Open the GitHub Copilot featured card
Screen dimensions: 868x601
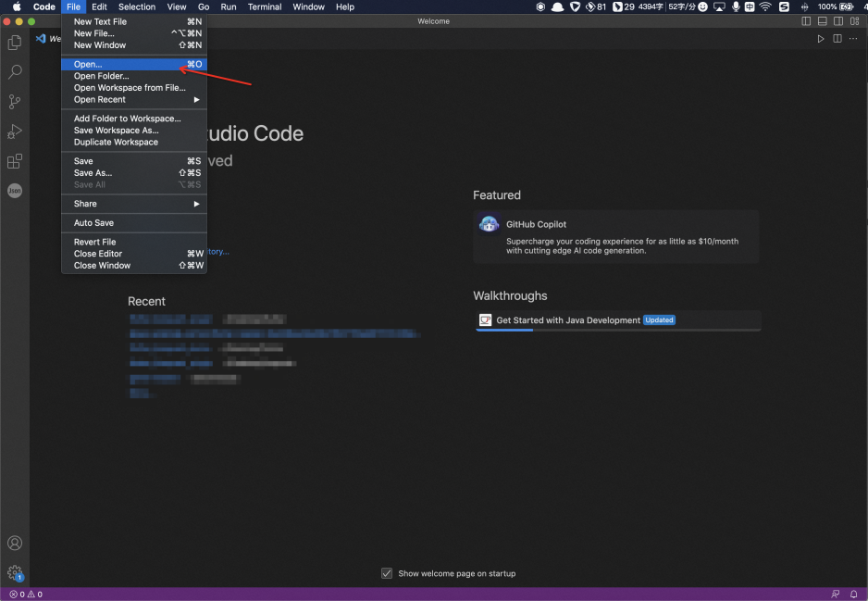(x=616, y=236)
